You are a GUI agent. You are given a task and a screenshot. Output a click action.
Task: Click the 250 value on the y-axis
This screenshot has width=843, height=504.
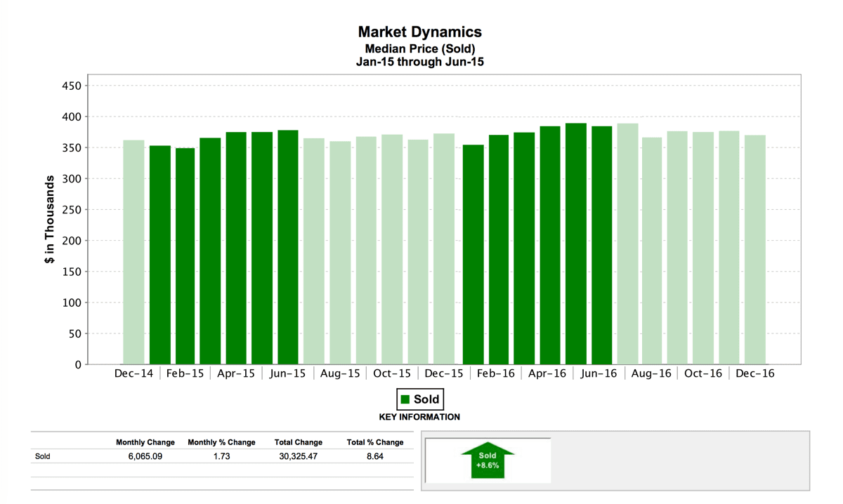[73, 210]
